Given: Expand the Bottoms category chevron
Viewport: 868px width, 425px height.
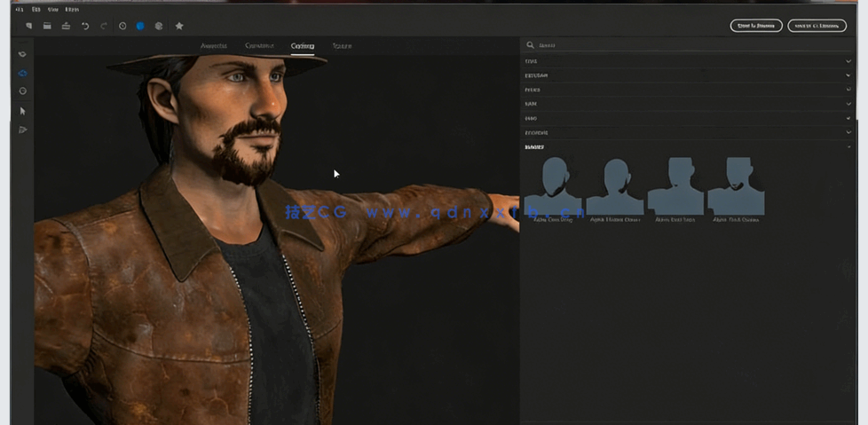Looking at the screenshot, I should click(848, 75).
